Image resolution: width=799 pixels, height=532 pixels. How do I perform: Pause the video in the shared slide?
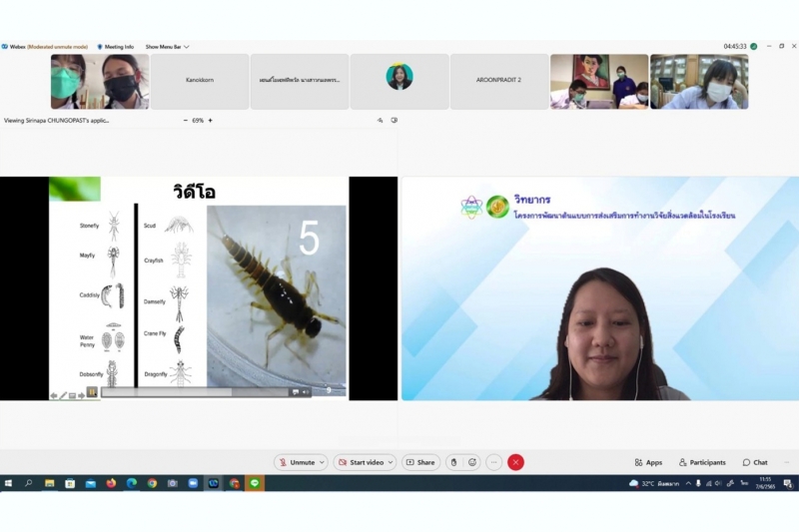[91, 392]
